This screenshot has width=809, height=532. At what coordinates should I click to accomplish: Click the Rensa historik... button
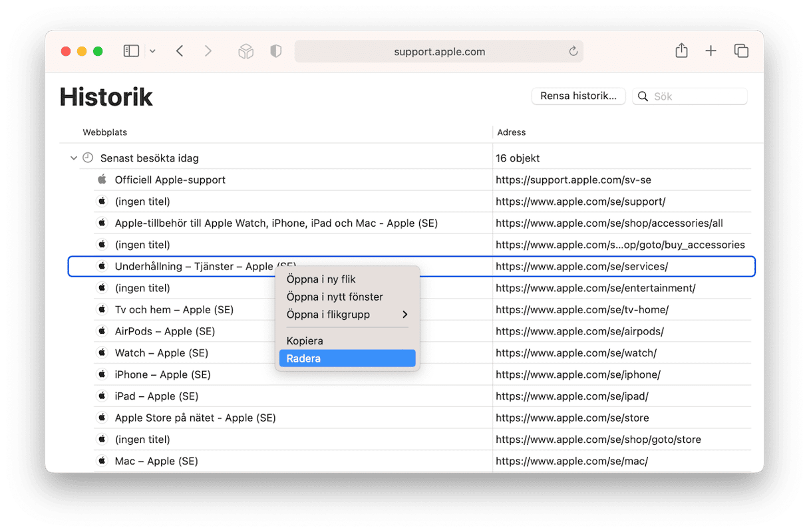578,96
